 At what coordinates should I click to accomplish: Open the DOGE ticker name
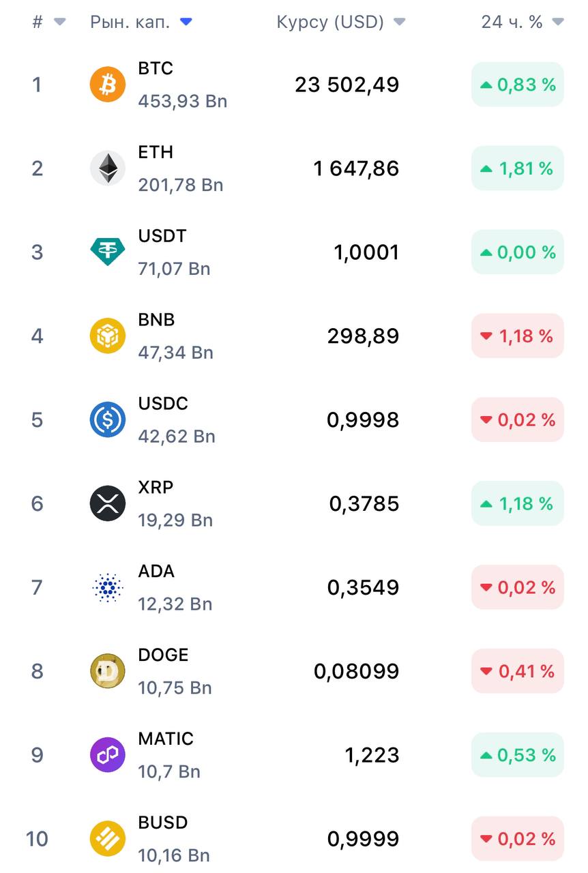pyautogui.click(x=163, y=655)
